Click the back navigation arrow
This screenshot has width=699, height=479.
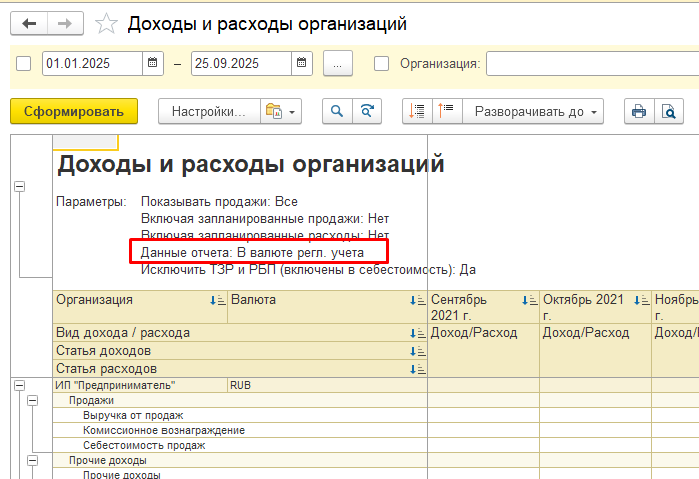pyautogui.click(x=28, y=22)
